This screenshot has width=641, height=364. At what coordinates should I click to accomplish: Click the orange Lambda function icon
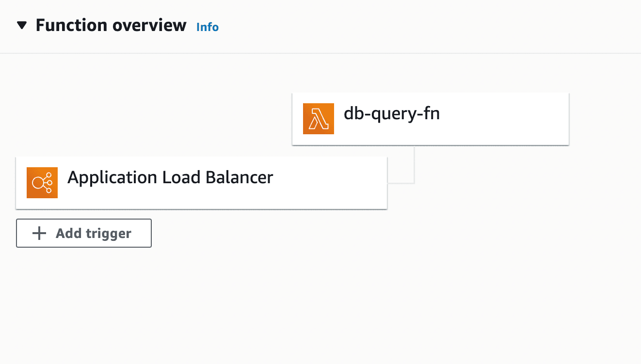click(x=318, y=119)
